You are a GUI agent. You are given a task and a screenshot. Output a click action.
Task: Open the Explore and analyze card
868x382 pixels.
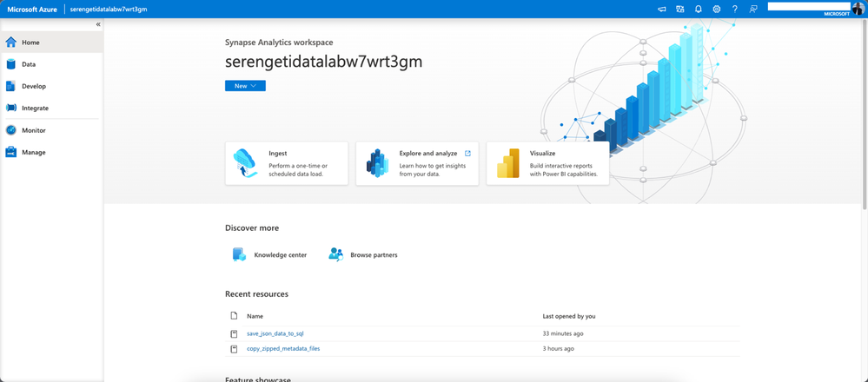pyautogui.click(x=417, y=163)
